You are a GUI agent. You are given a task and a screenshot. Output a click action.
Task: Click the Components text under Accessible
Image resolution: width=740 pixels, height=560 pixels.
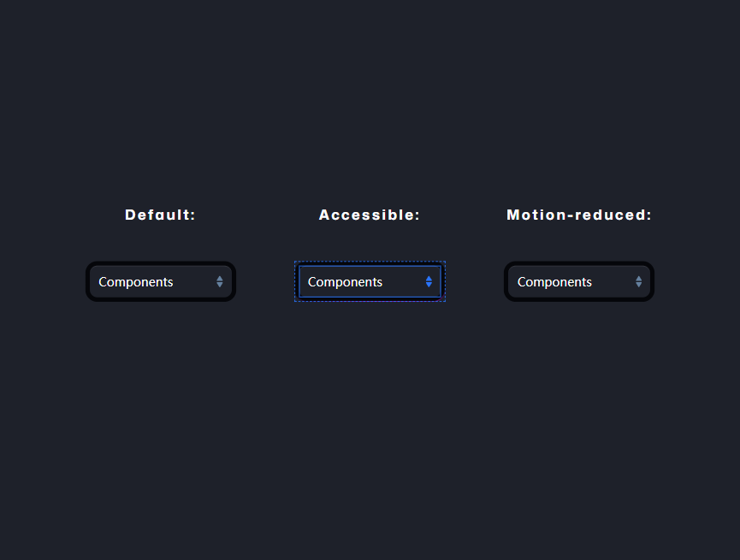(x=345, y=282)
